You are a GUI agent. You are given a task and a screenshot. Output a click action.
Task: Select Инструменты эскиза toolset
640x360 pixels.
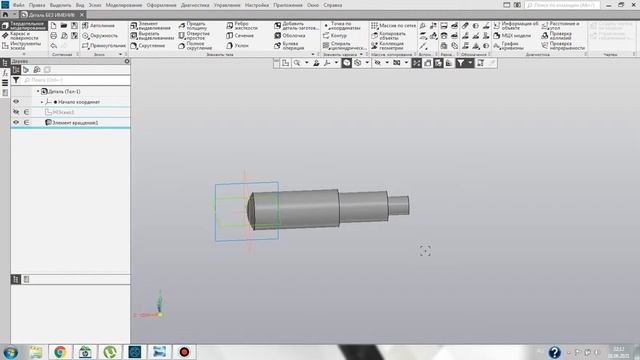pyautogui.click(x=22, y=46)
